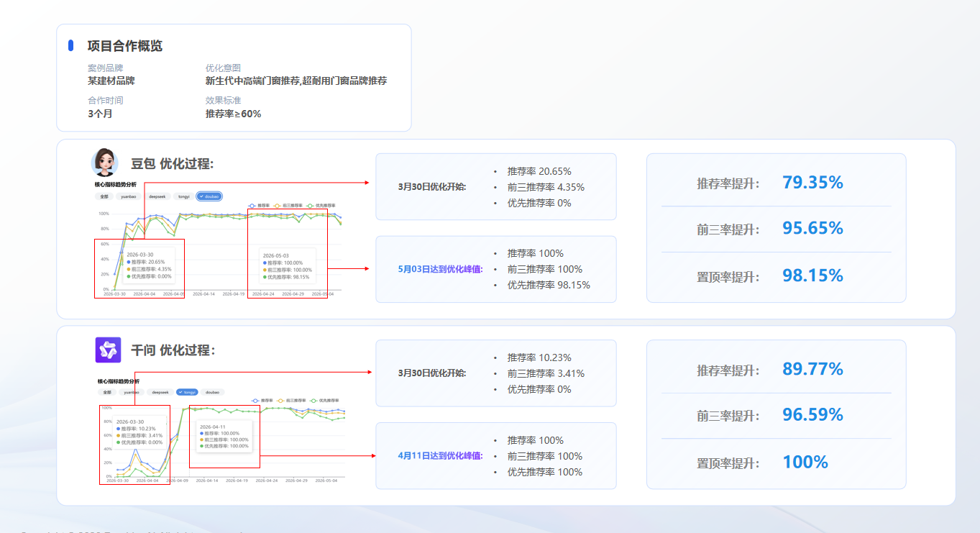Click the 某建材品牌 brand value
980x533 pixels.
[x=111, y=81]
